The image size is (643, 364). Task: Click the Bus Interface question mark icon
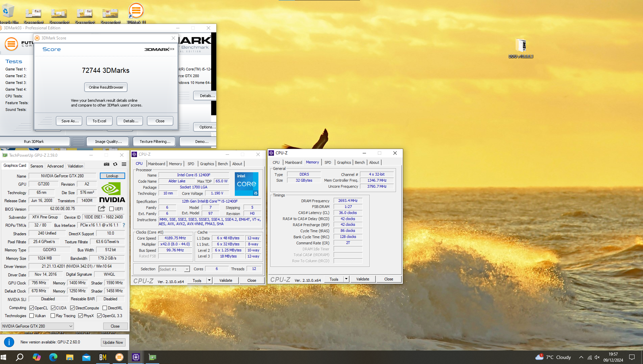tap(124, 225)
